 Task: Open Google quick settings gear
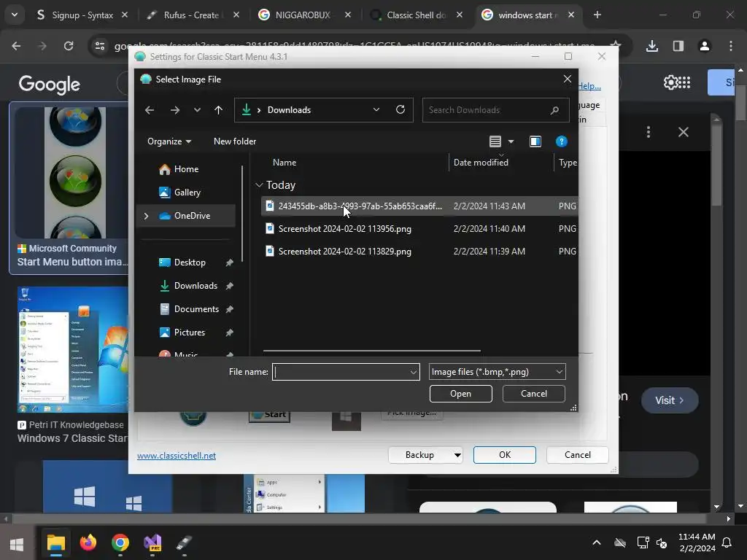pyautogui.click(x=671, y=82)
